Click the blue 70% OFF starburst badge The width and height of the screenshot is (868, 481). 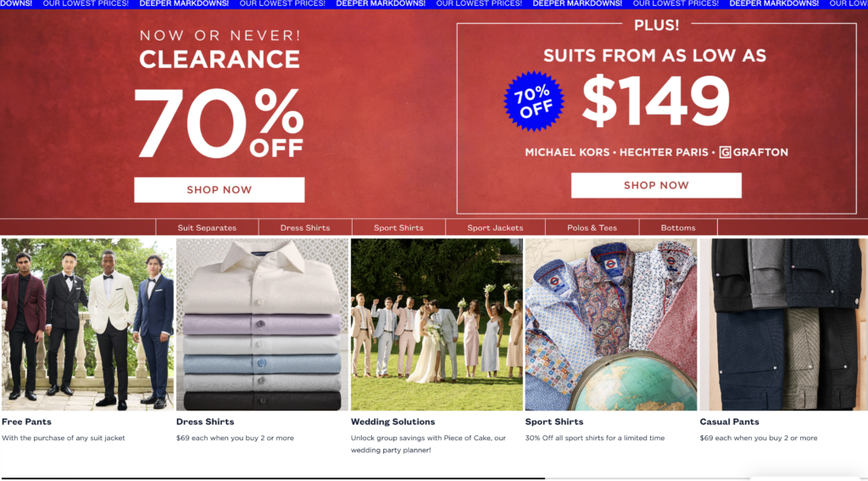[534, 102]
